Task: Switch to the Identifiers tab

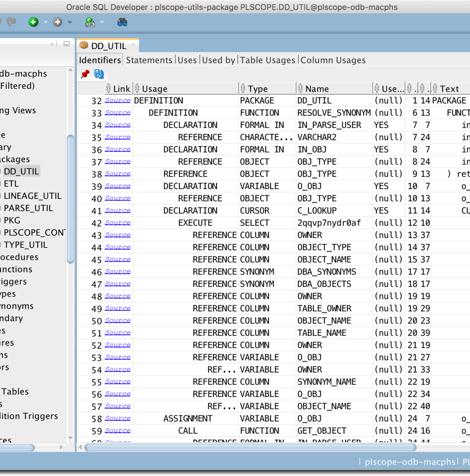Action: pyautogui.click(x=100, y=60)
